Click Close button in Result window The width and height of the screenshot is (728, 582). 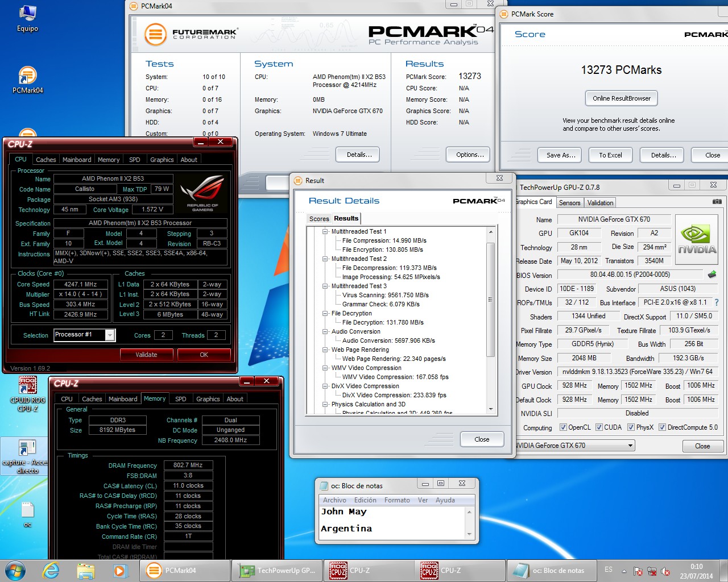pos(482,439)
